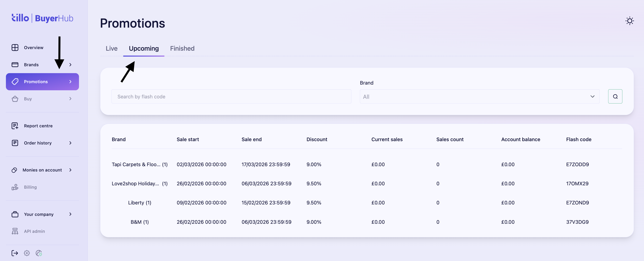Expand the Brands sidebar chevron

(x=70, y=65)
